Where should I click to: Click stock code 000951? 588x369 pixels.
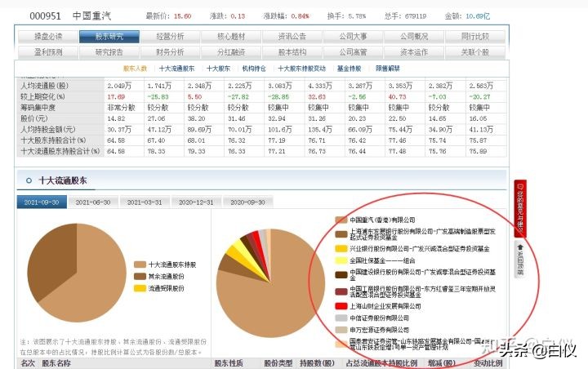point(45,16)
